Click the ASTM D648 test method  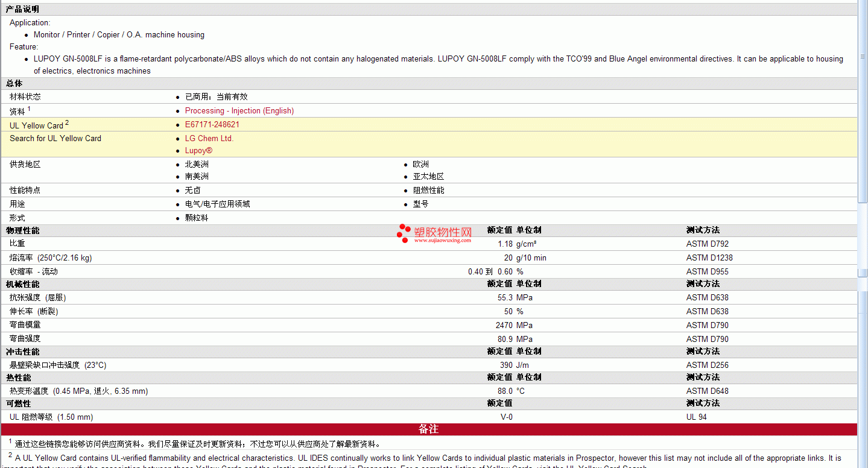tap(708, 391)
